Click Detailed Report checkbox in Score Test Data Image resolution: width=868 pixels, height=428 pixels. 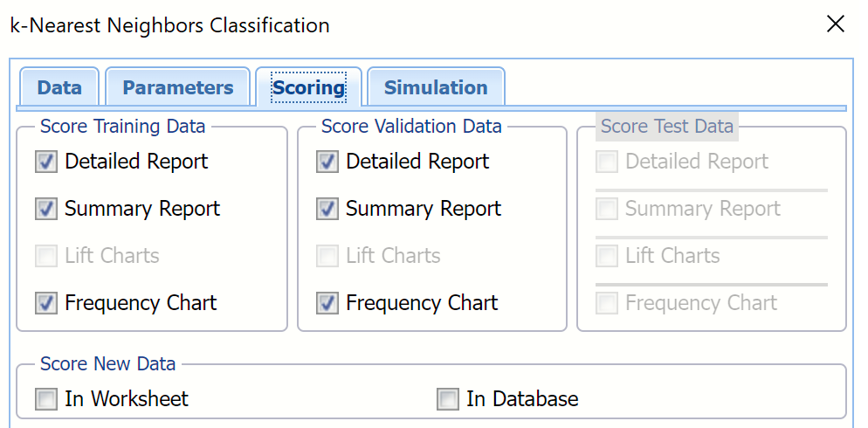click(607, 162)
